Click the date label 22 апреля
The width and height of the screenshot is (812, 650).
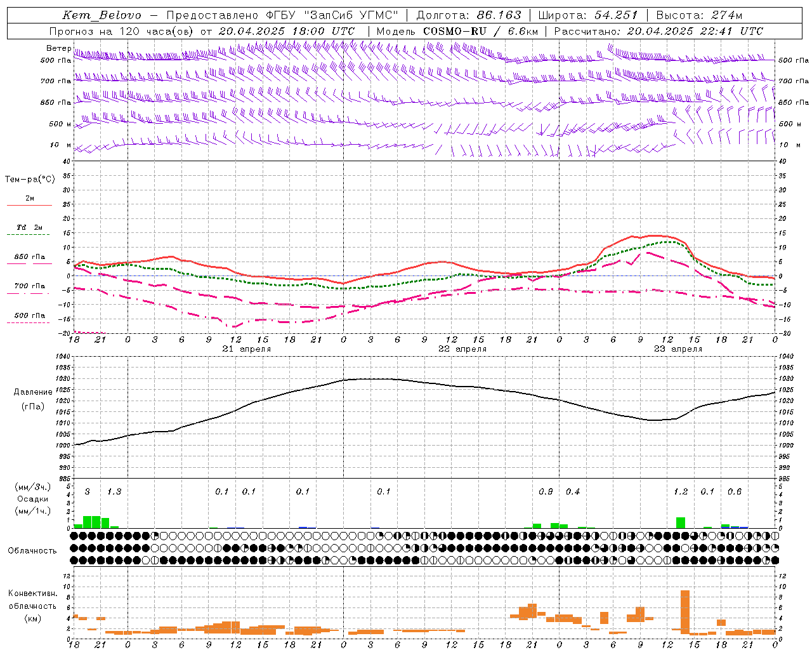[462, 349]
